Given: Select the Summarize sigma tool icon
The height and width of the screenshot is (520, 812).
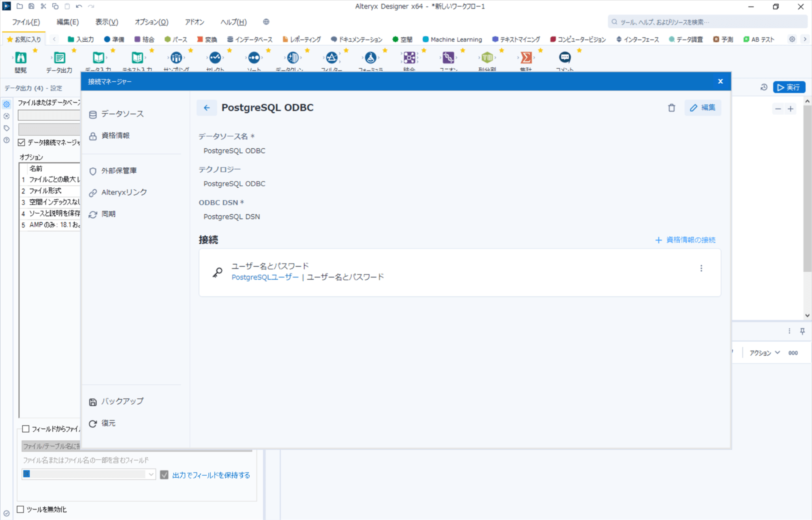Looking at the screenshot, I should coord(526,58).
